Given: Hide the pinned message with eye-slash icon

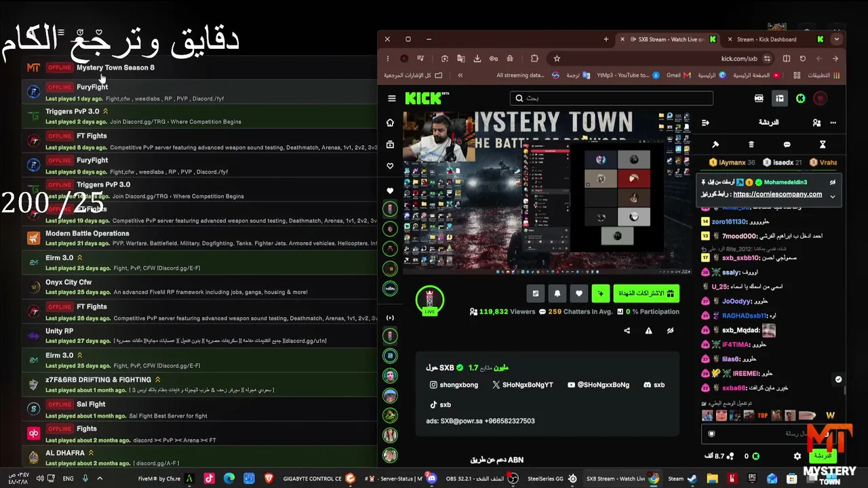Looking at the screenshot, I should pos(832,182).
